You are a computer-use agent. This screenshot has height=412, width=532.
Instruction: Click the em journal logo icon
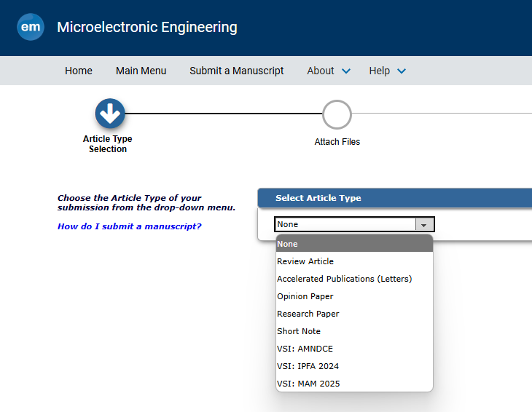(x=31, y=27)
